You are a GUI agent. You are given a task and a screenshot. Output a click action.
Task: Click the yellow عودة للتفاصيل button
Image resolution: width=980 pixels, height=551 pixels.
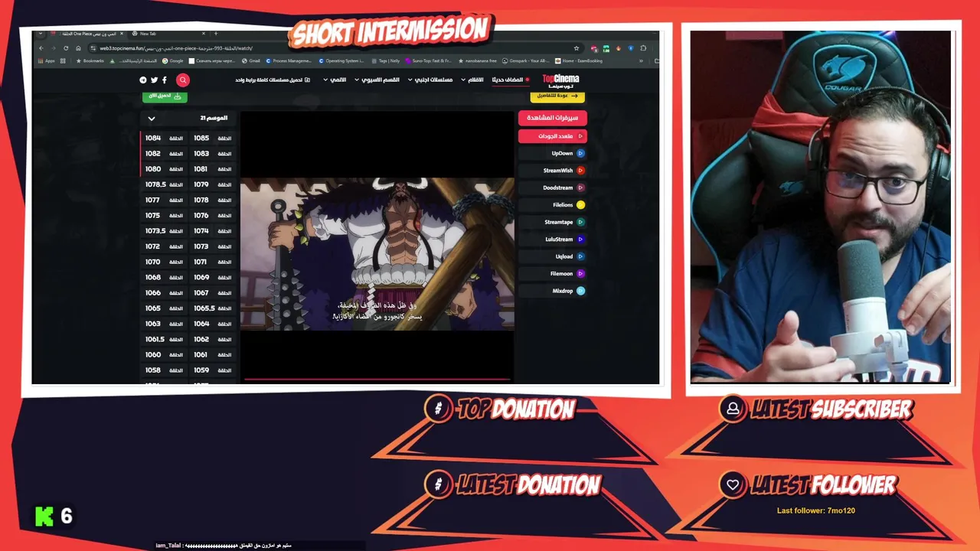(557, 96)
